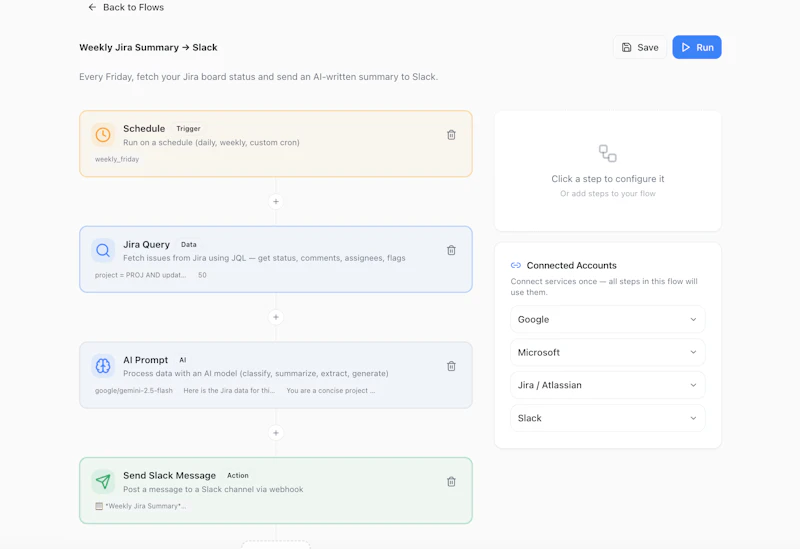Delete the AI Prompt step
This screenshot has width=800, height=549.
click(x=451, y=366)
